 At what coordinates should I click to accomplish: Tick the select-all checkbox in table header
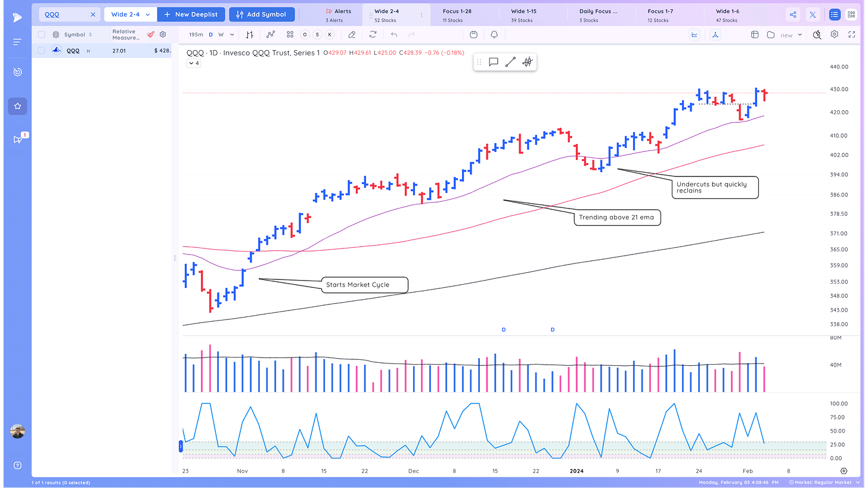(x=41, y=35)
